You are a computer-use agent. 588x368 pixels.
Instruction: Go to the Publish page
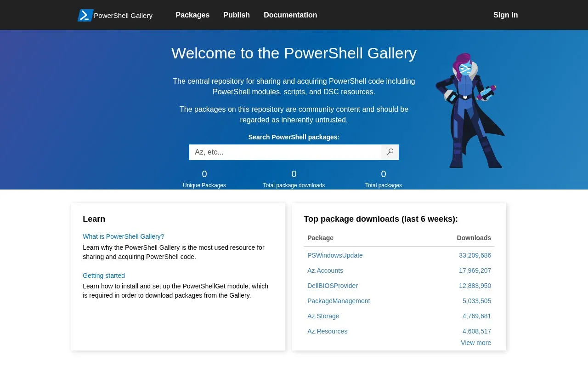(x=237, y=15)
